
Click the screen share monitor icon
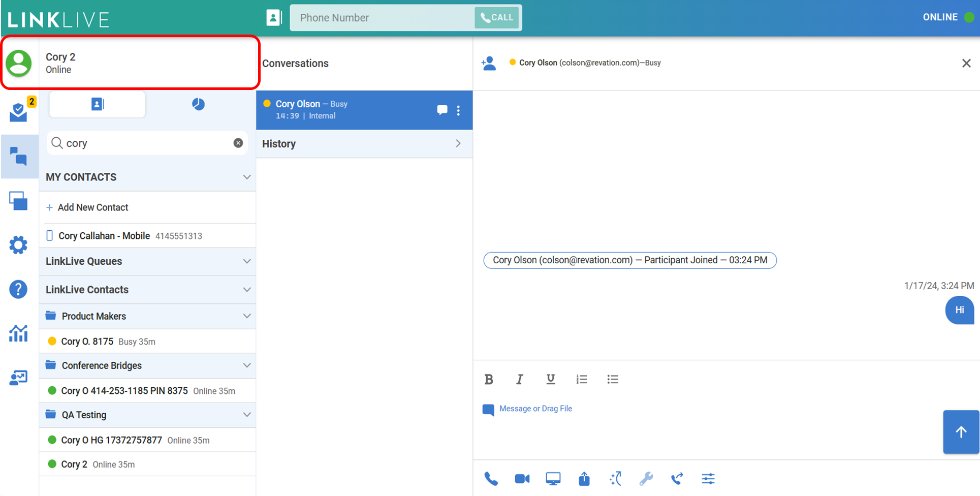(553, 479)
